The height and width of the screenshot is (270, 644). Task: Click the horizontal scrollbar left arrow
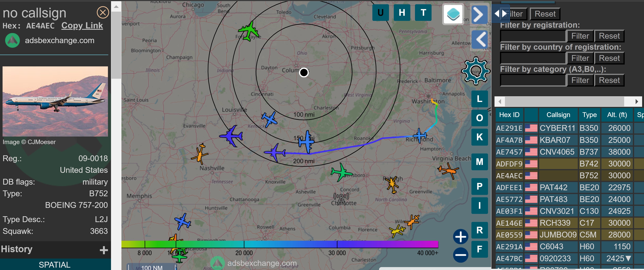500,102
